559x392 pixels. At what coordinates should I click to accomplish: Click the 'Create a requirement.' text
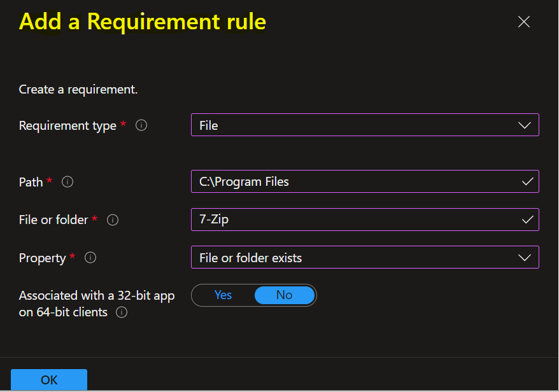(78, 90)
